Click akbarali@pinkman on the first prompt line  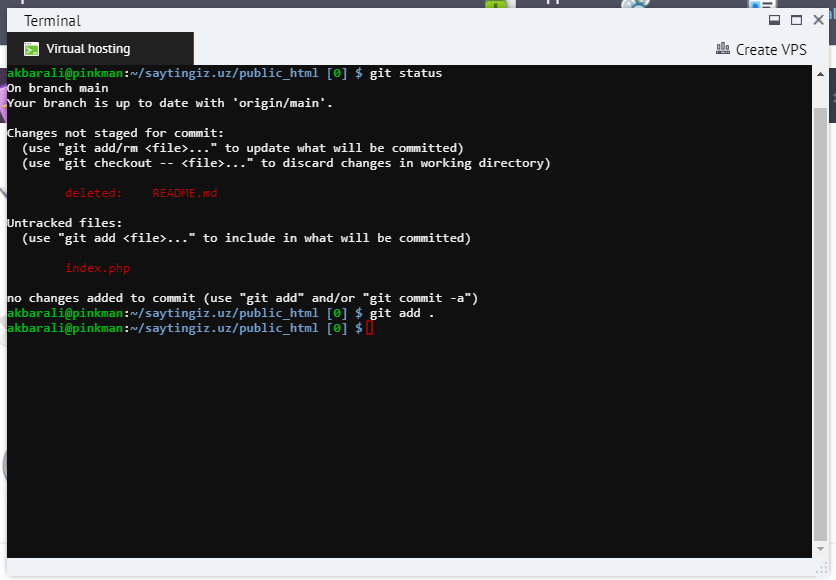(65, 73)
